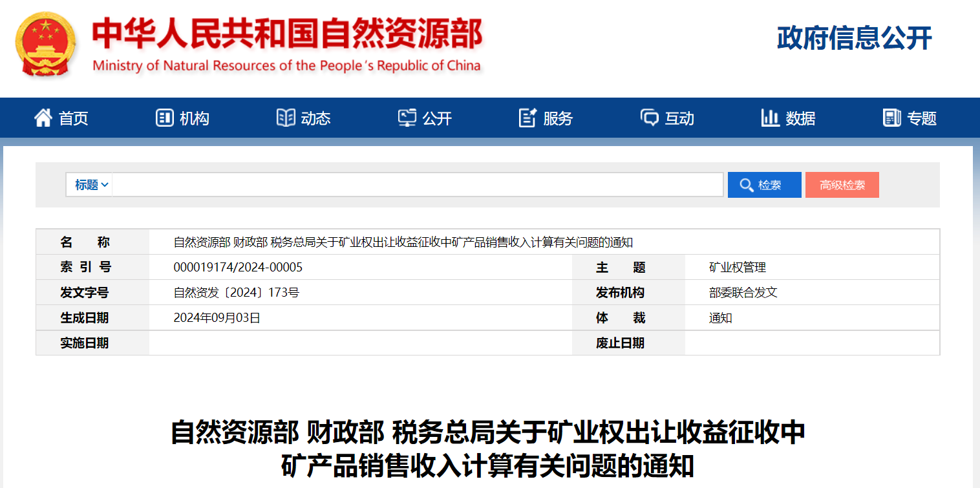Viewport: 980px width, 488px height.
Task: Click the 政府信息公开 header link
Action: [x=854, y=38]
